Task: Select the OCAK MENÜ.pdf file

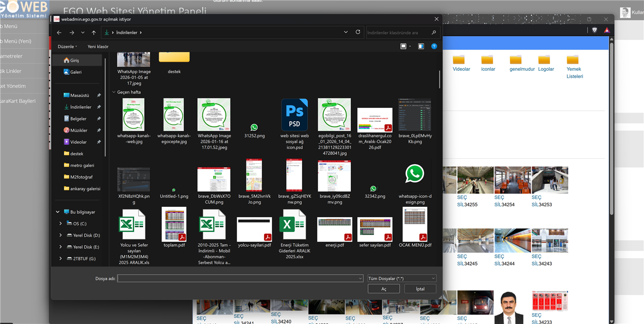Action: click(415, 225)
